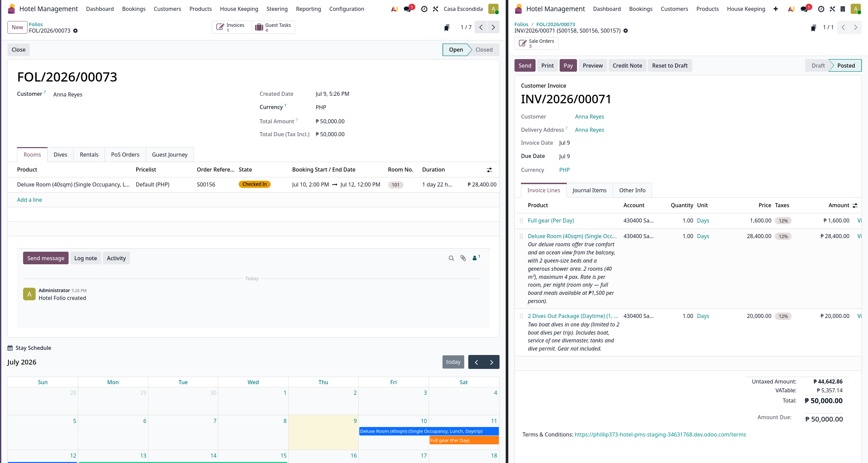Open messages chat icon in left window
Viewport: 868px width, 463px height.
(x=408, y=9)
